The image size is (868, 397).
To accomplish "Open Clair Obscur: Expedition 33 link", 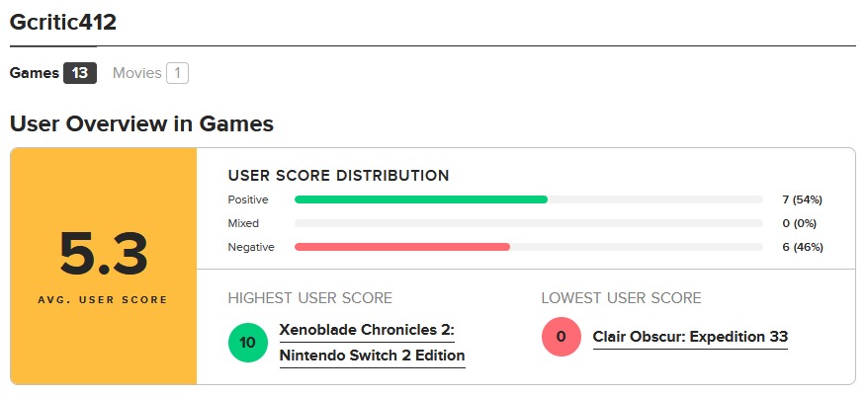I will [690, 336].
